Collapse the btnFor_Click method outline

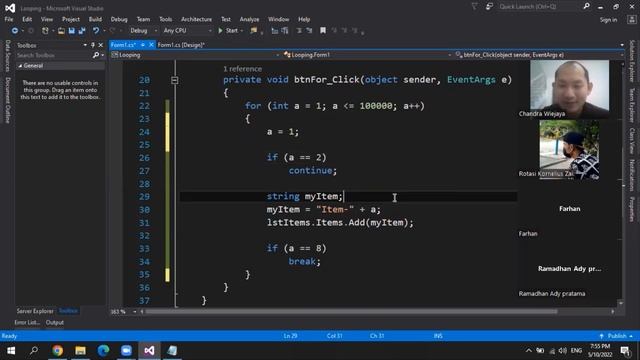tap(175, 80)
